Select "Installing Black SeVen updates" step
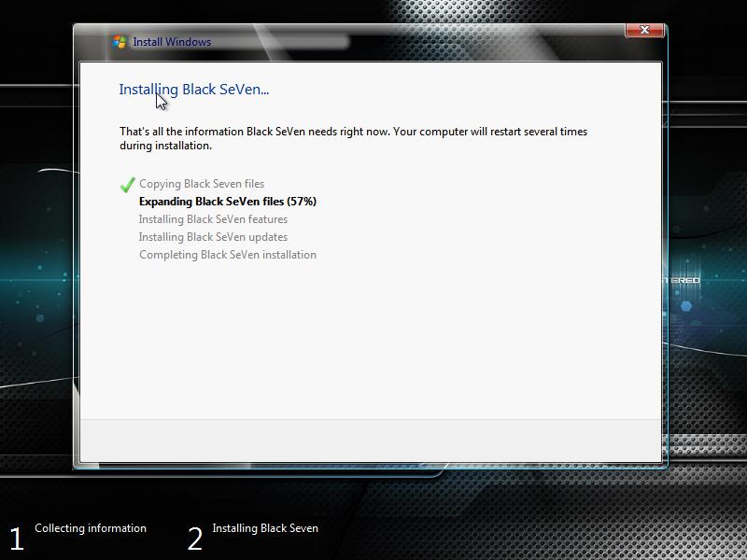Viewport: 747px width, 560px height. [x=214, y=237]
